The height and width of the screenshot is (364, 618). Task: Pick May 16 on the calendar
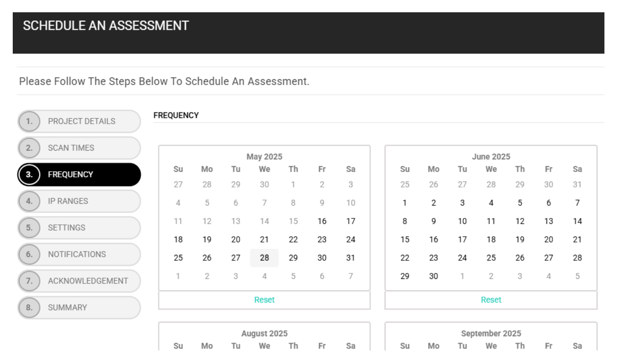pyautogui.click(x=322, y=222)
